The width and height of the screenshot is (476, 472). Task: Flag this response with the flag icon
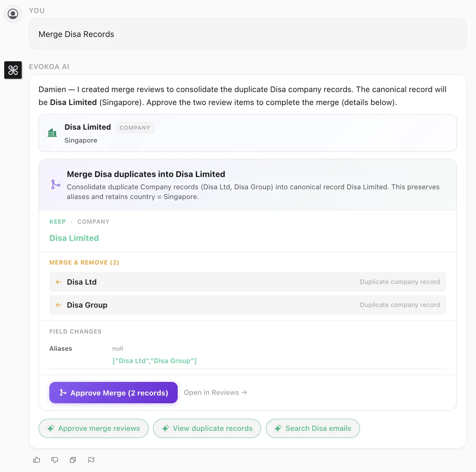91,460
